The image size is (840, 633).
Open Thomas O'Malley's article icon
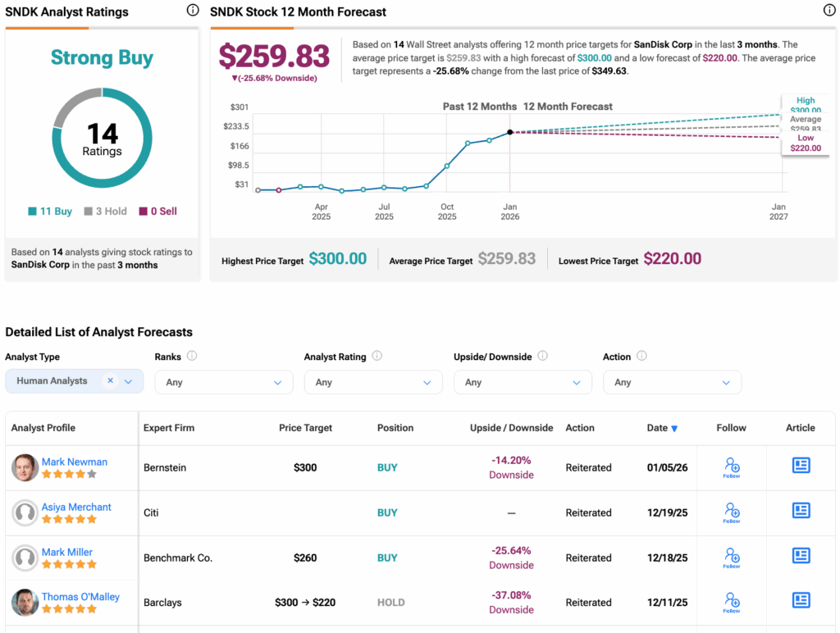(801, 601)
